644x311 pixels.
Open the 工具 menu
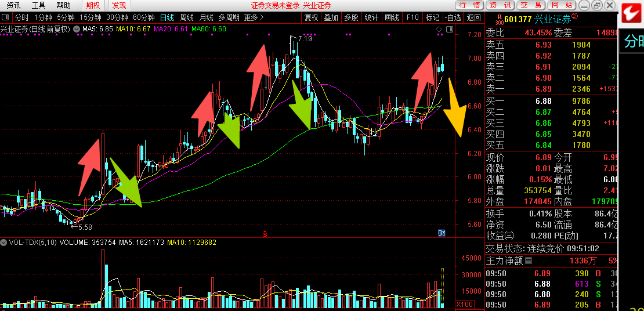39,5
